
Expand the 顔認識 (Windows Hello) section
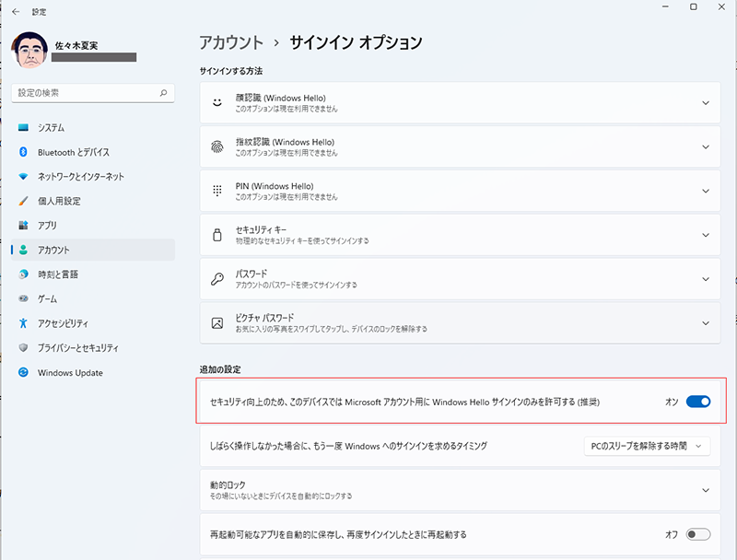click(706, 103)
